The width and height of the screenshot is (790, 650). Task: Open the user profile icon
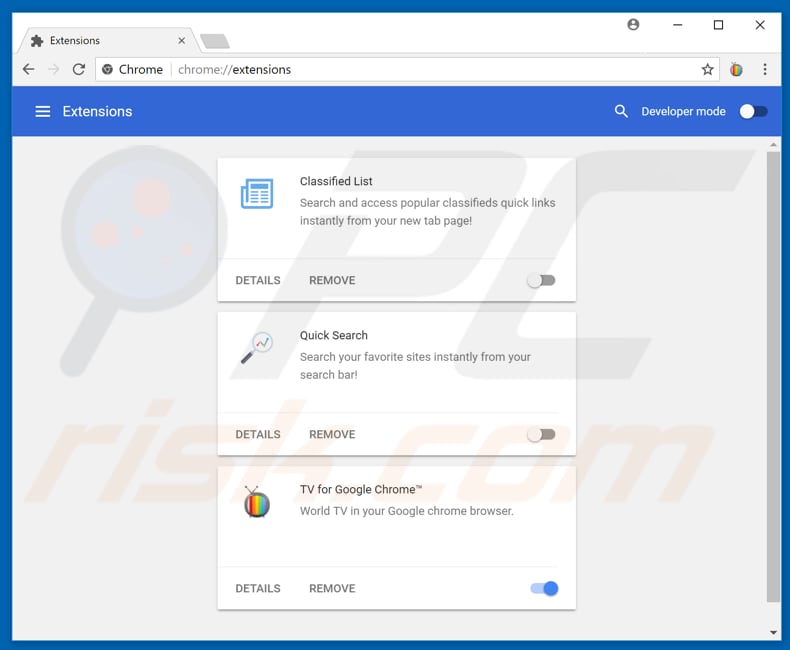(633, 24)
